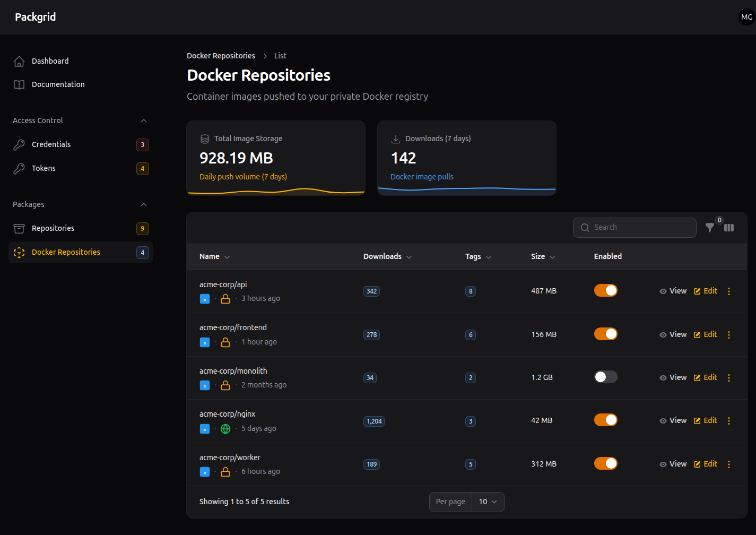Open the Per page dropdown showing 10
Image resolution: width=756 pixels, height=535 pixels.
[487, 502]
